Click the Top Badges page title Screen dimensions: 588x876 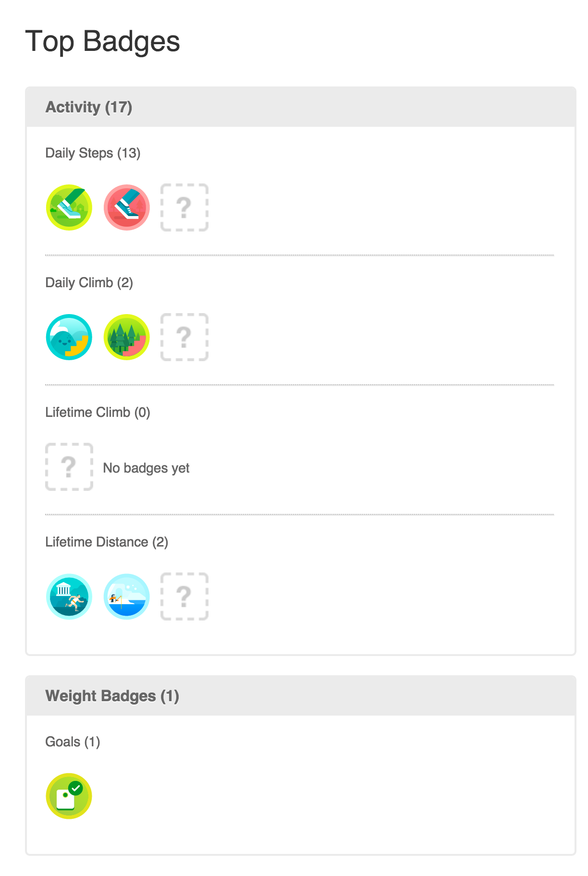click(102, 41)
